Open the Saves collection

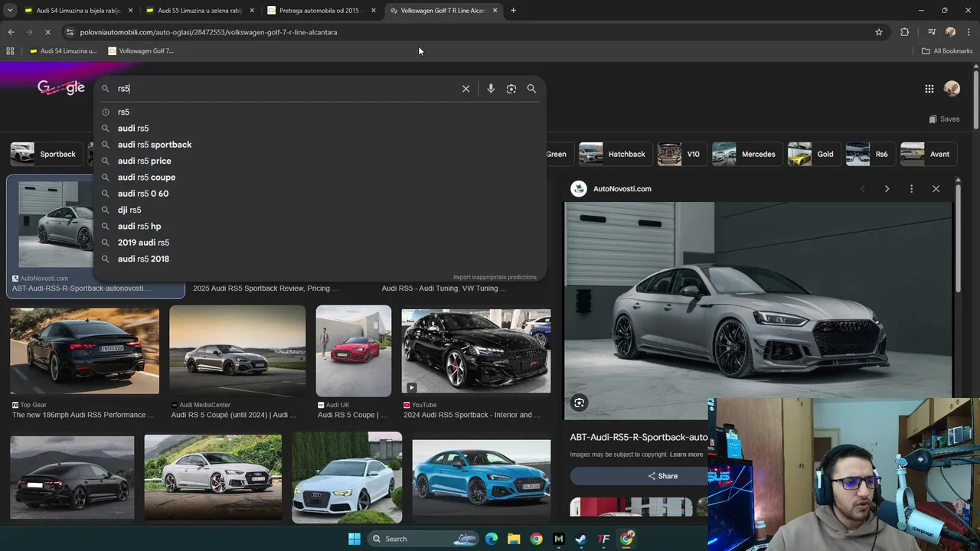point(944,119)
